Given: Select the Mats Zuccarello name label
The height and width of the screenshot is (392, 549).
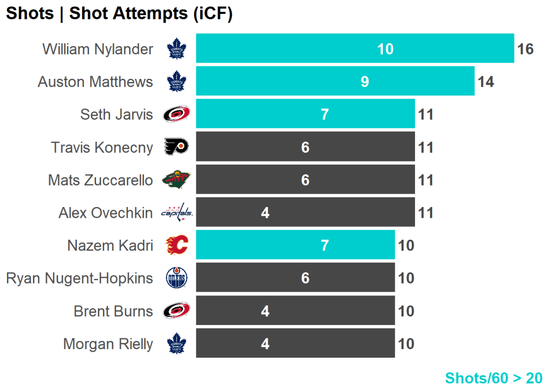Looking at the screenshot, I should [x=100, y=180].
